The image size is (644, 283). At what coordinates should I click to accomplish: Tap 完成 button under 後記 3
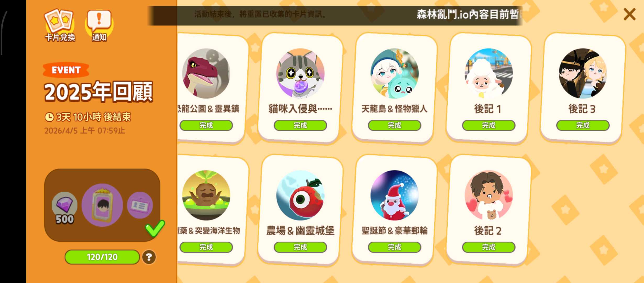tap(583, 125)
